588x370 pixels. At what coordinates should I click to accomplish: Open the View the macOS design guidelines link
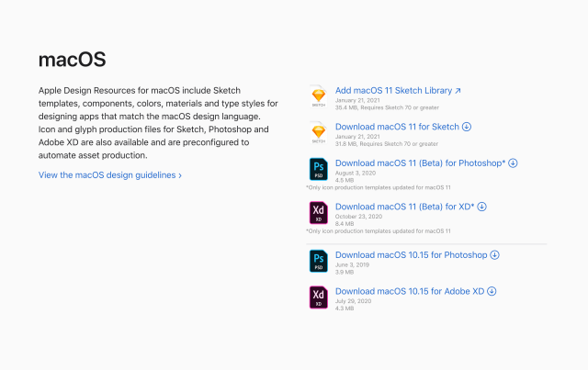tap(109, 174)
